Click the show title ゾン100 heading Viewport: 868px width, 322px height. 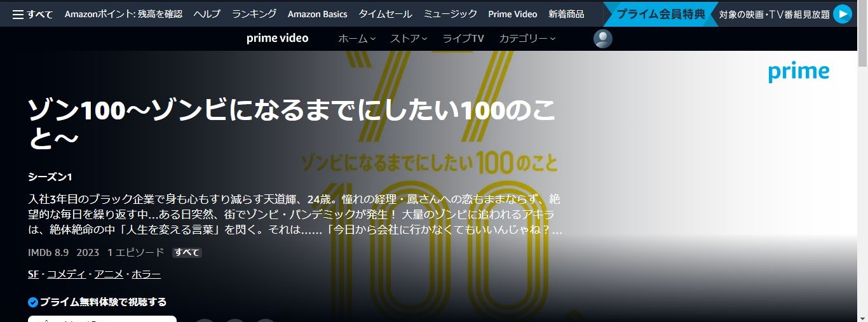(292, 124)
